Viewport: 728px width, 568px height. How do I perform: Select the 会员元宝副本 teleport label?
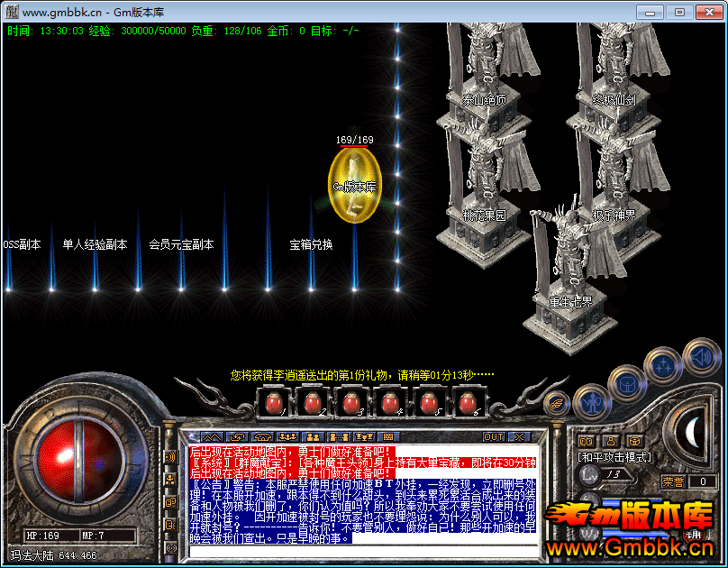click(x=181, y=244)
